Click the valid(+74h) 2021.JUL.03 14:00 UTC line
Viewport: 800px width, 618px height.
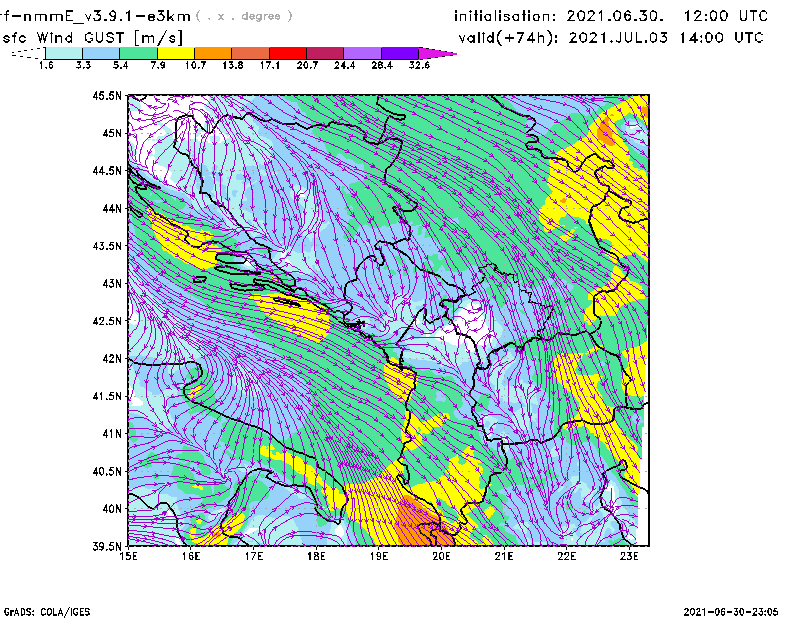611,38
